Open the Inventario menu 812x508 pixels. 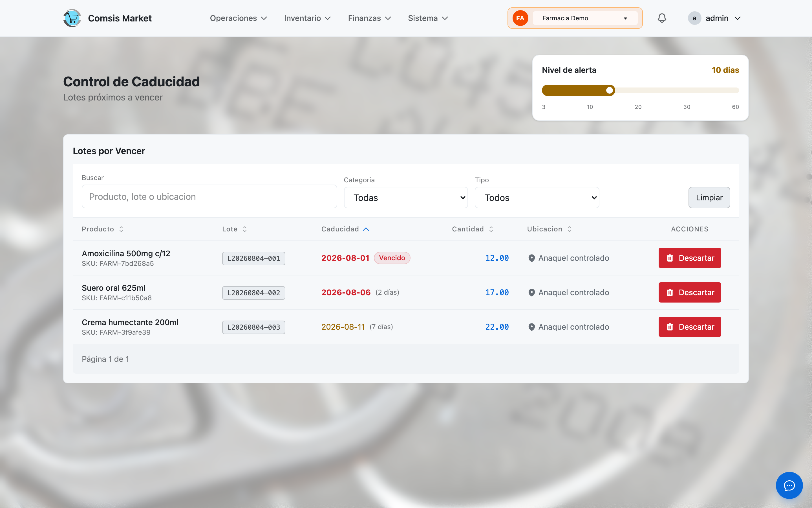click(x=307, y=18)
